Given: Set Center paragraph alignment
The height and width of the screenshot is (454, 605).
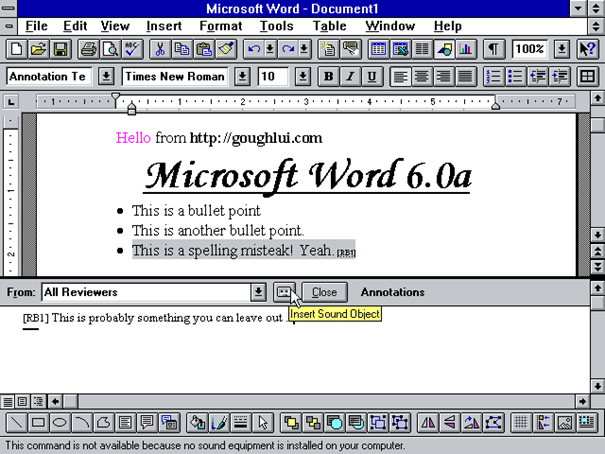Looking at the screenshot, I should click(x=422, y=76).
